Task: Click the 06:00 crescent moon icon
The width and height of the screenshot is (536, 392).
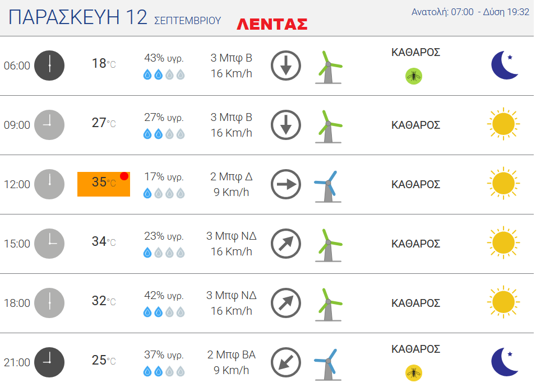Action: tap(505, 65)
